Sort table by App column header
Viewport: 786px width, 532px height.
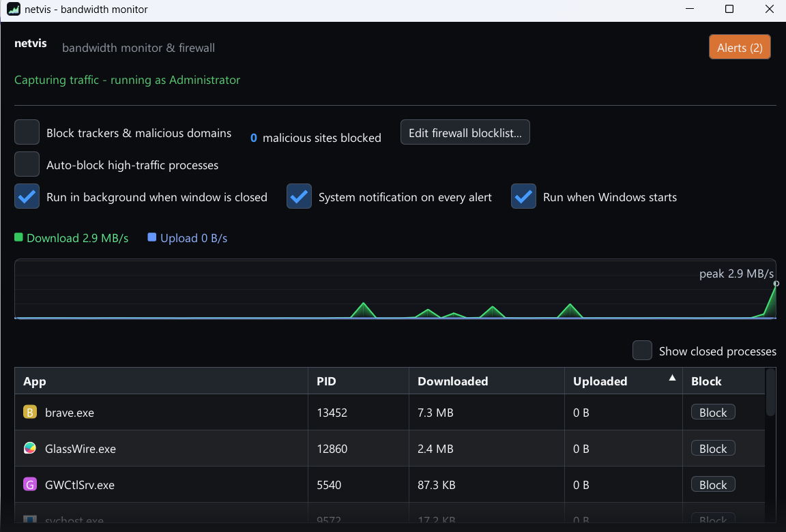[162, 381]
